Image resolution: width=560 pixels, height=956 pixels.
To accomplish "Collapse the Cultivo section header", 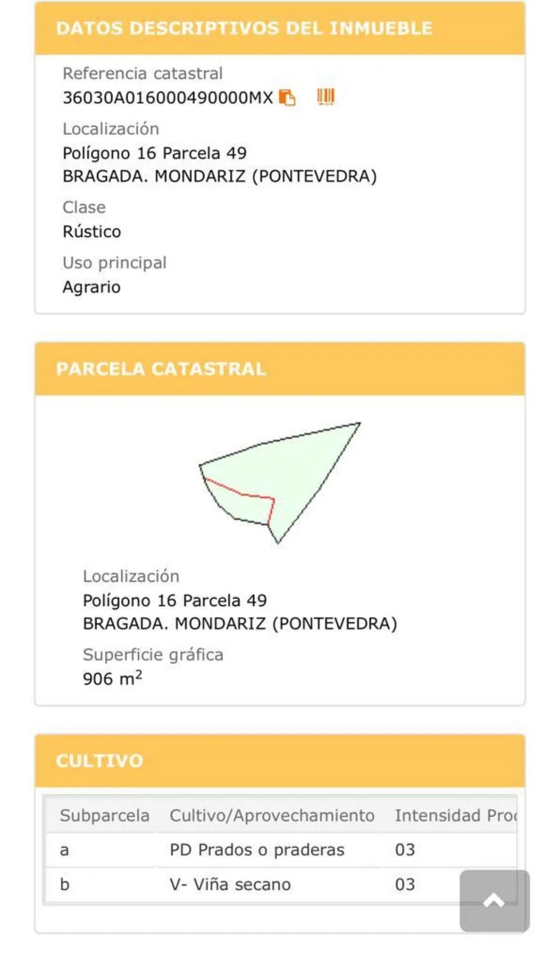I will (280, 760).
